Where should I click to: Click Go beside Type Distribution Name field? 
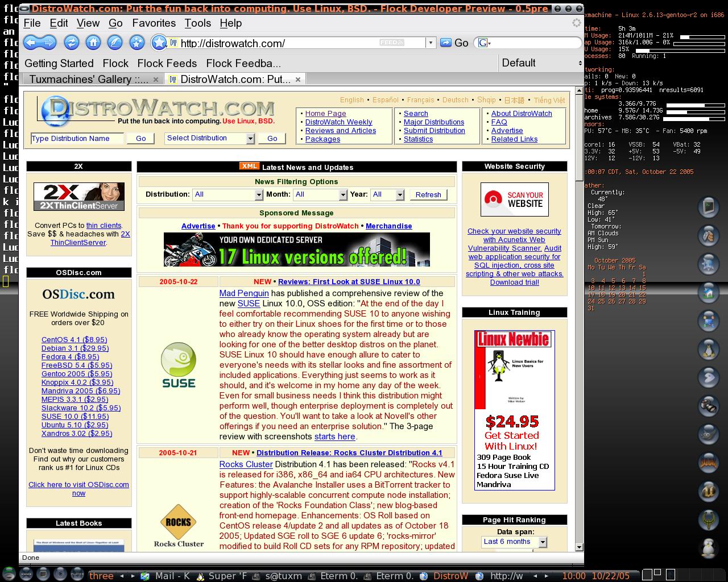141,138
